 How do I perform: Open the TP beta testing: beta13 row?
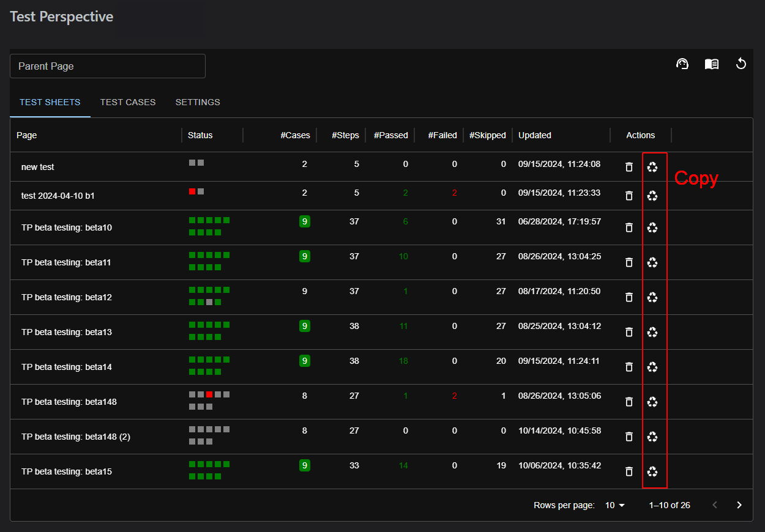[67, 332]
